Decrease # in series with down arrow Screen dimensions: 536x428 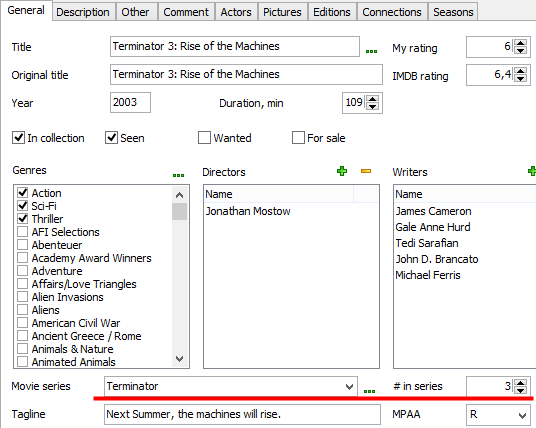click(x=521, y=390)
